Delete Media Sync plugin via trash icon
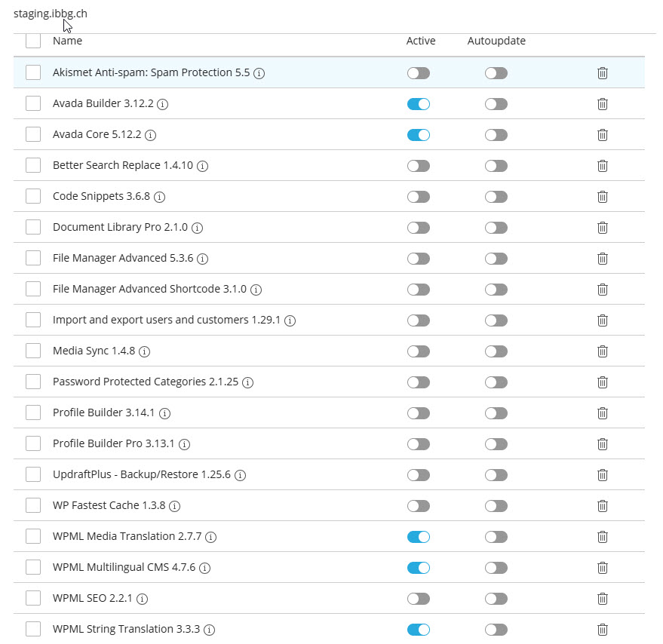Screen dimensions: 663x644 pyautogui.click(x=603, y=351)
